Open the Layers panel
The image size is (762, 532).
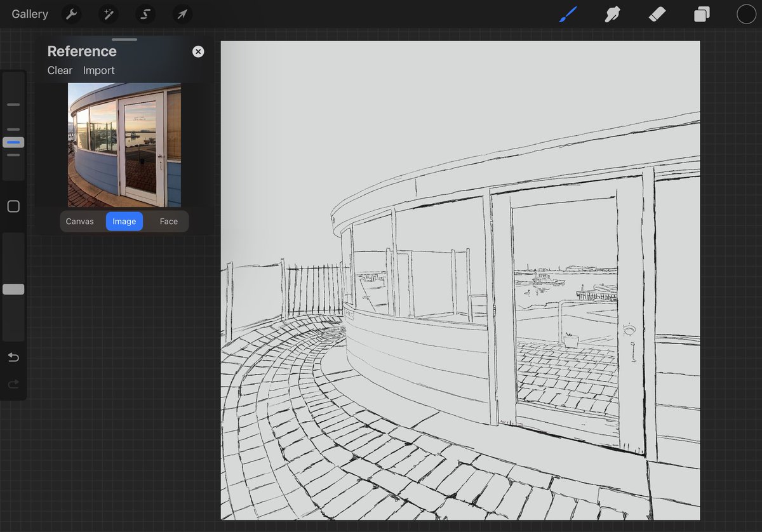[702, 14]
